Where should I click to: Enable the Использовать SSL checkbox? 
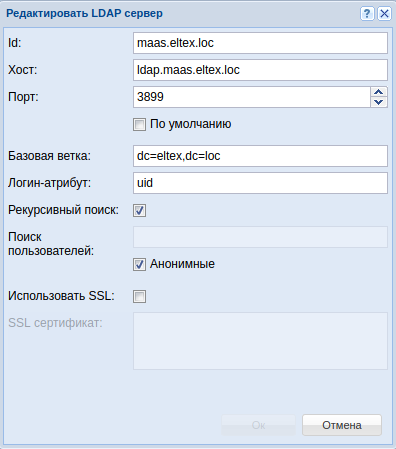139,296
